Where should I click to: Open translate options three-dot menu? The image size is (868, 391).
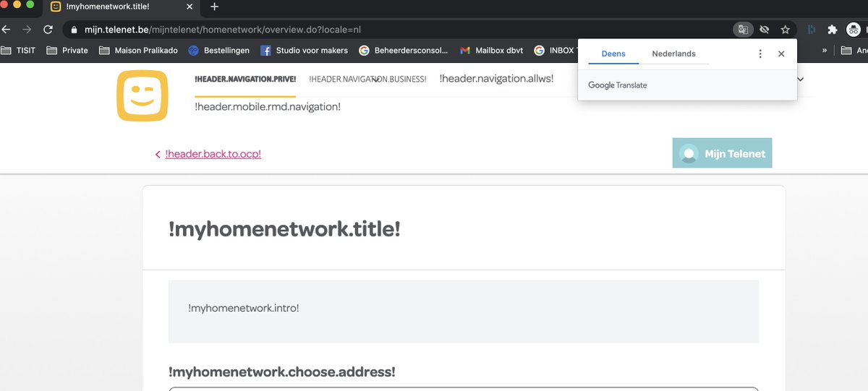tap(760, 53)
